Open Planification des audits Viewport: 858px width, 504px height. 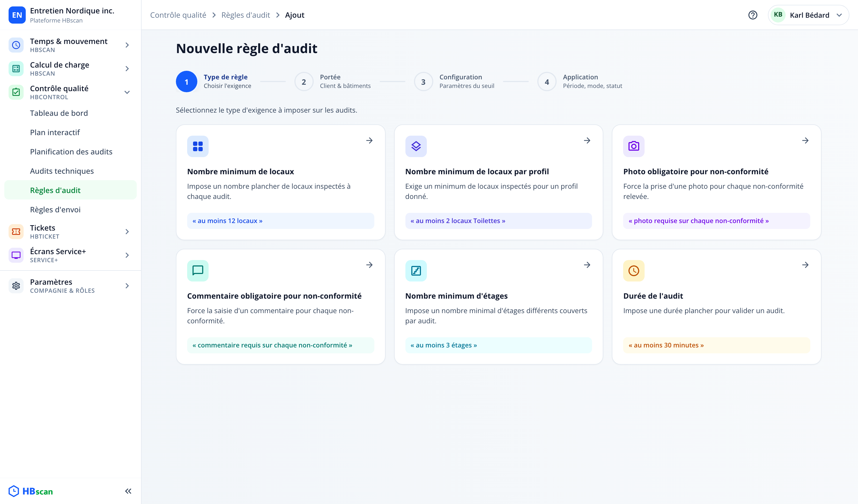pyautogui.click(x=70, y=152)
